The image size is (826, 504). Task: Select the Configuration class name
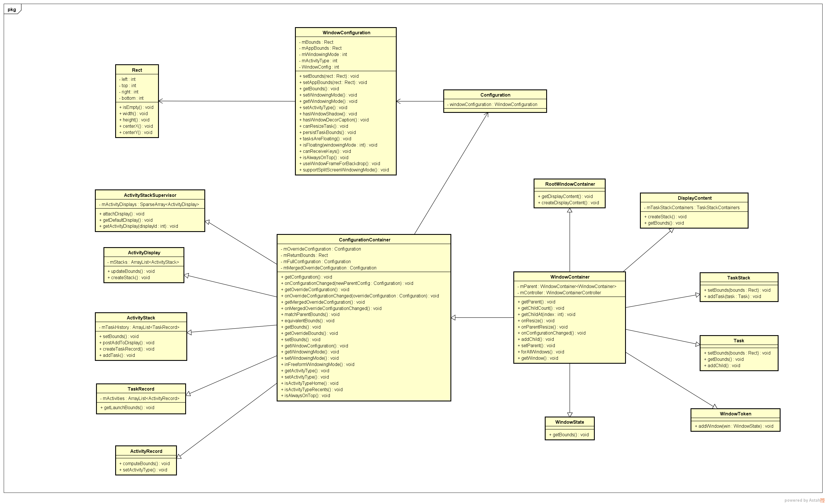tap(495, 95)
